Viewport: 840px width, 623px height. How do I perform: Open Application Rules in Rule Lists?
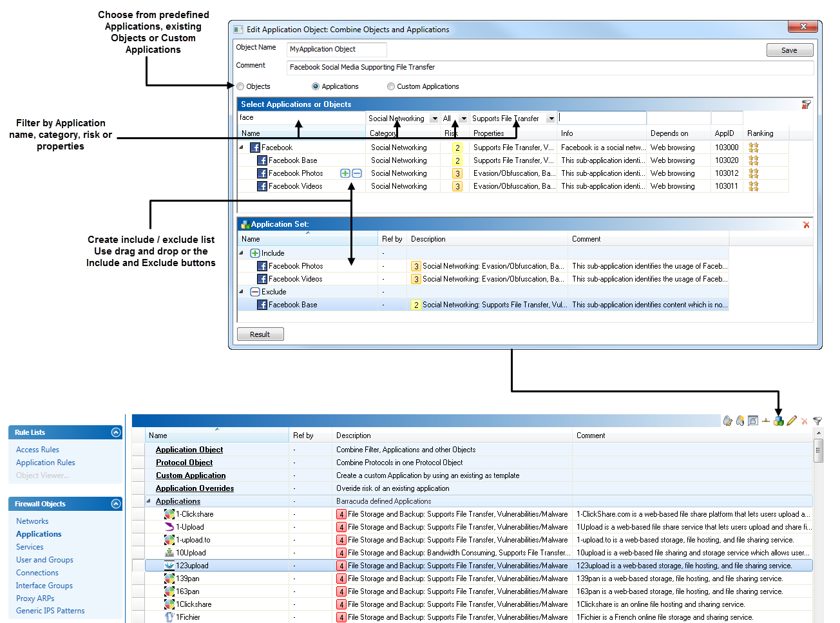click(x=46, y=463)
